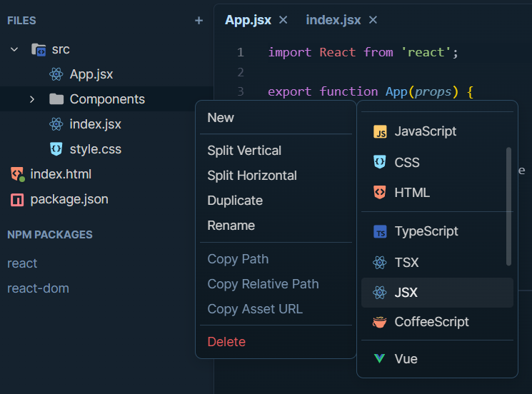Choose New in the context menu

click(276, 118)
